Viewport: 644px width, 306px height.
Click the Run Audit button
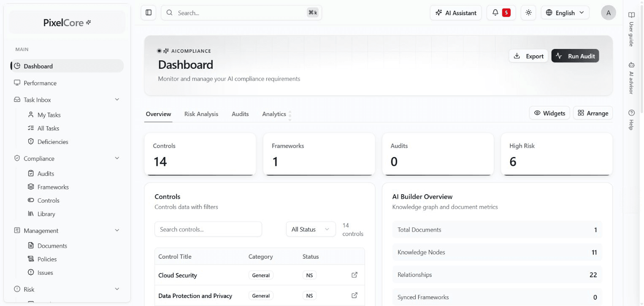click(575, 56)
